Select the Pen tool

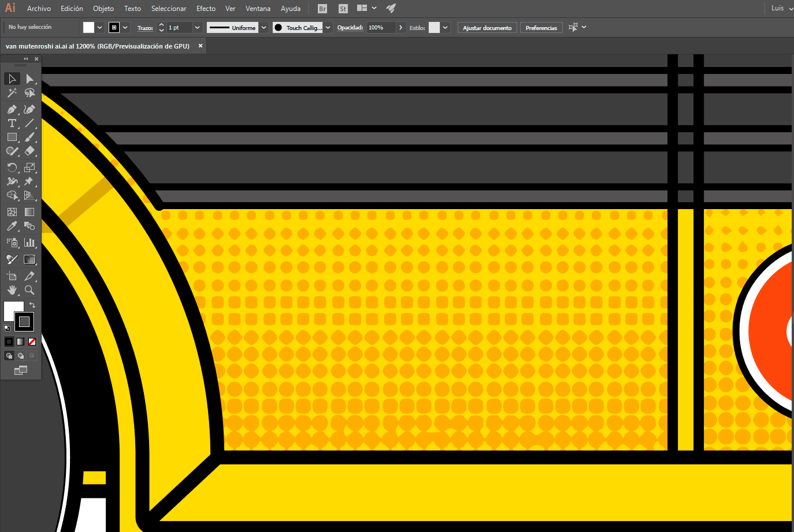pyautogui.click(x=12, y=109)
